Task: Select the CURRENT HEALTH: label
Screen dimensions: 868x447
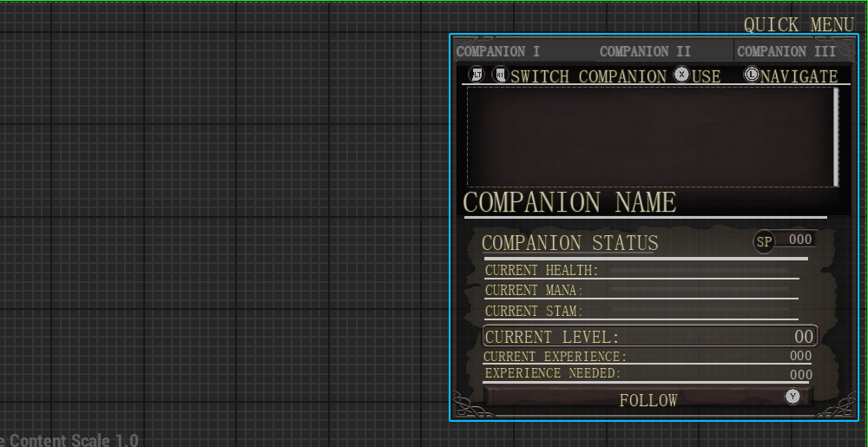Action: [x=542, y=271]
